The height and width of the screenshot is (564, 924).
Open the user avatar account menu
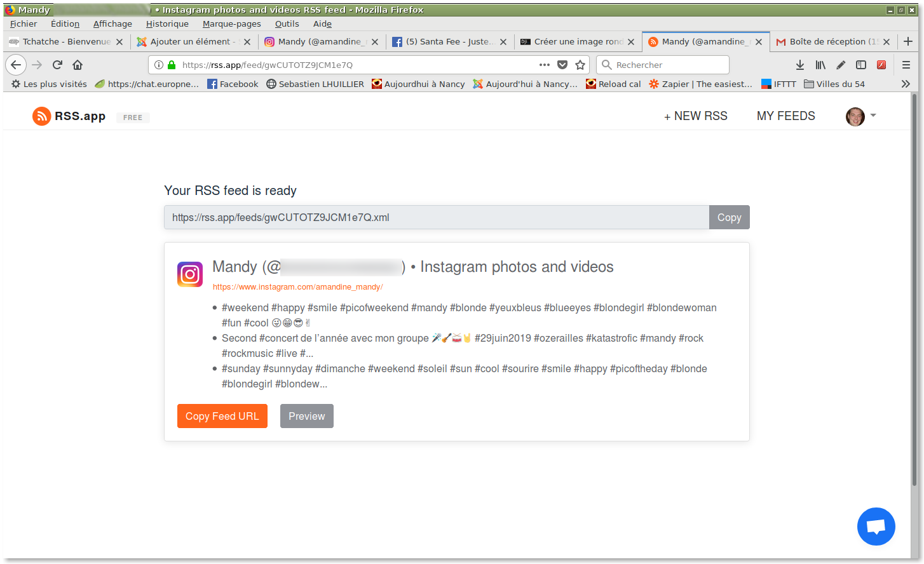coord(861,116)
